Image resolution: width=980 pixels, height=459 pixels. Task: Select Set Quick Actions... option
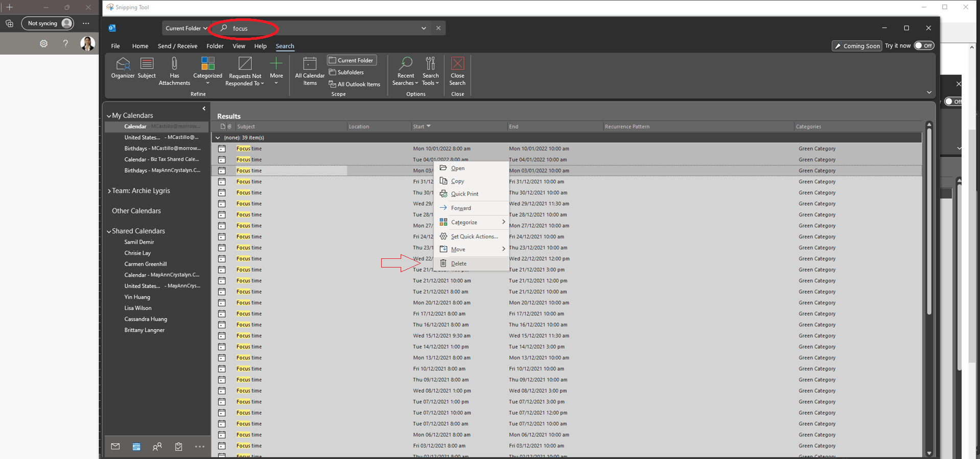click(x=471, y=236)
